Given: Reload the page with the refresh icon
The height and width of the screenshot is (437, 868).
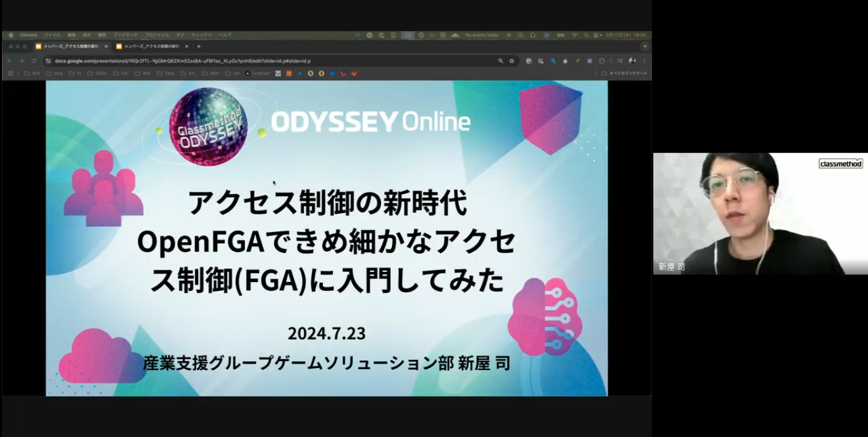Looking at the screenshot, I should [x=34, y=61].
